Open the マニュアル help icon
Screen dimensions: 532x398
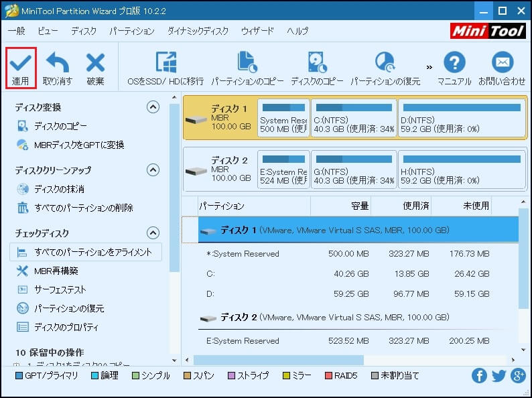tap(454, 62)
